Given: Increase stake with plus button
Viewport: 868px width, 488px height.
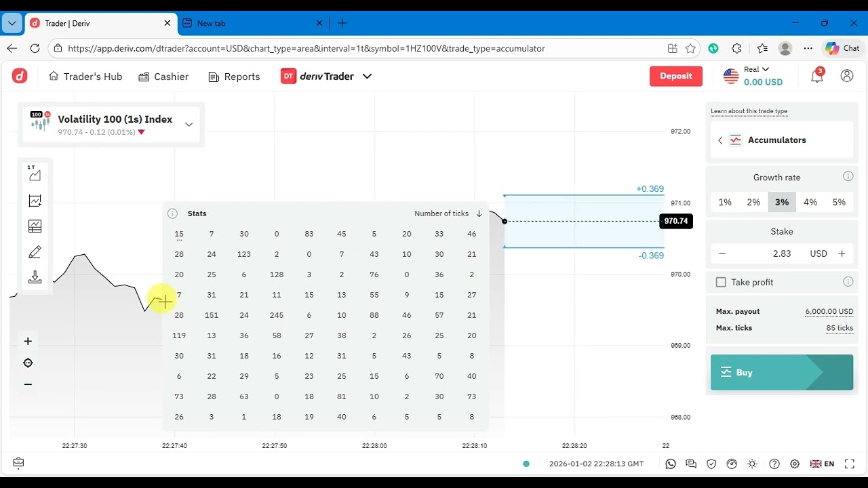Looking at the screenshot, I should click(842, 253).
